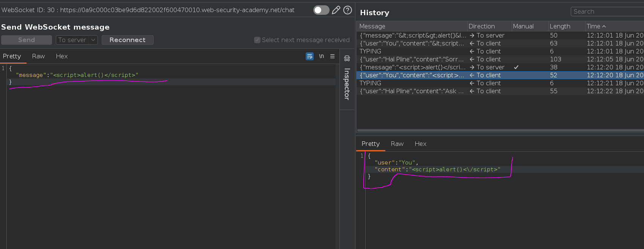
Task: Toggle Select next message received checkbox
Action: [257, 40]
